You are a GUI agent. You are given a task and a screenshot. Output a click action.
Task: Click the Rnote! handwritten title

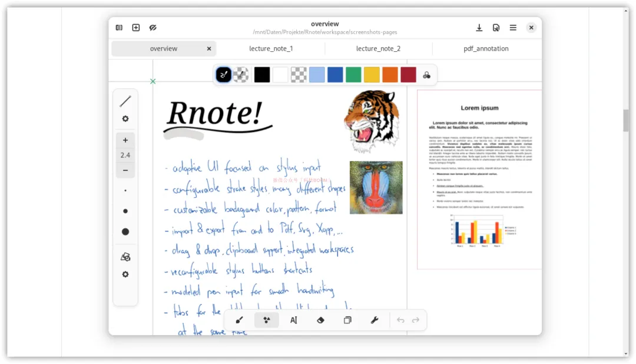pos(215,112)
